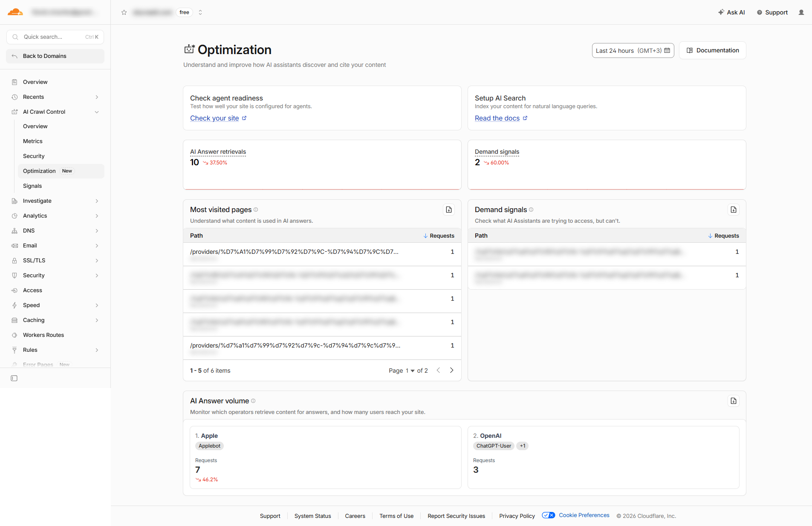This screenshot has height=526, width=812.
Task: Click the Access arrow icon
Action: [14, 290]
